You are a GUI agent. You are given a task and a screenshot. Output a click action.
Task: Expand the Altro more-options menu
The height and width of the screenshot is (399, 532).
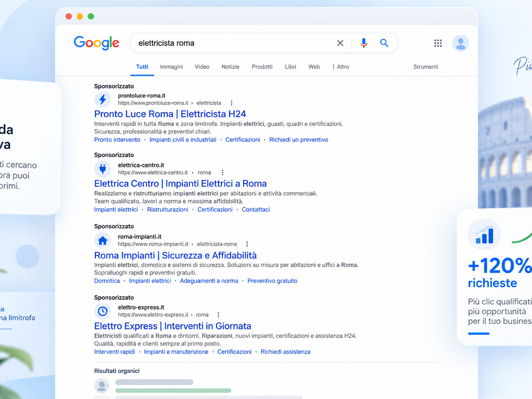341,67
